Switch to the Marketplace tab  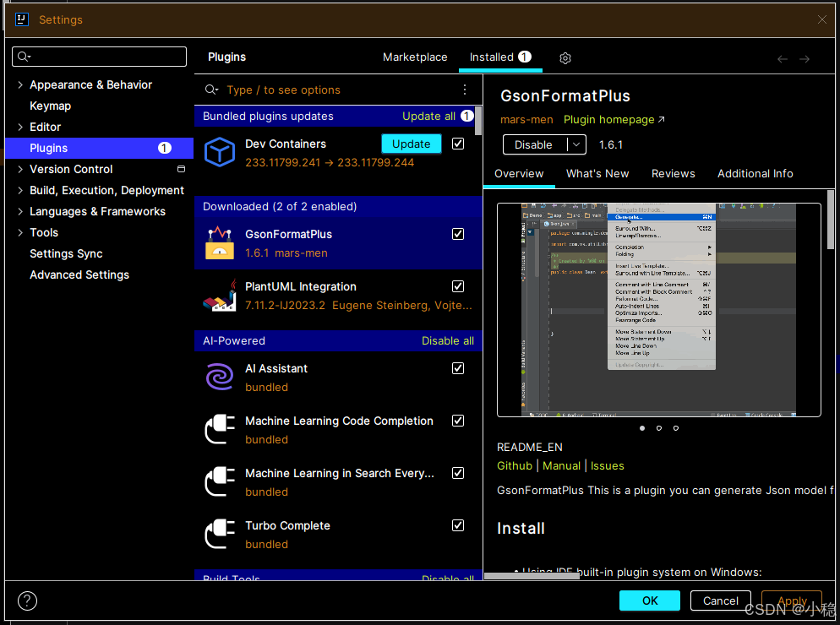tap(415, 57)
